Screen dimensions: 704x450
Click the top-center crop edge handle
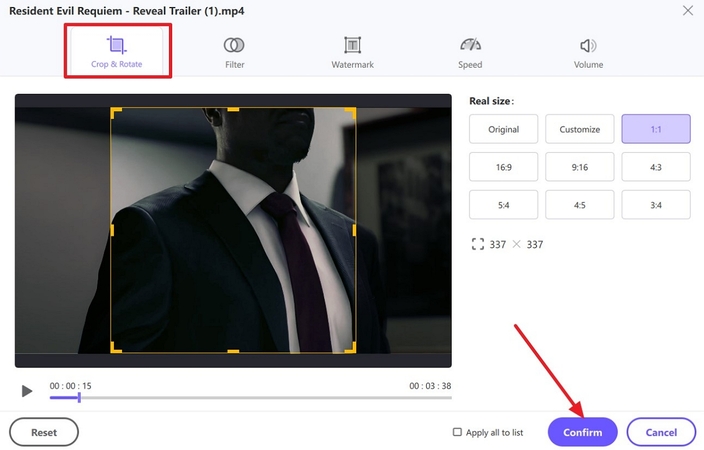pos(233,109)
